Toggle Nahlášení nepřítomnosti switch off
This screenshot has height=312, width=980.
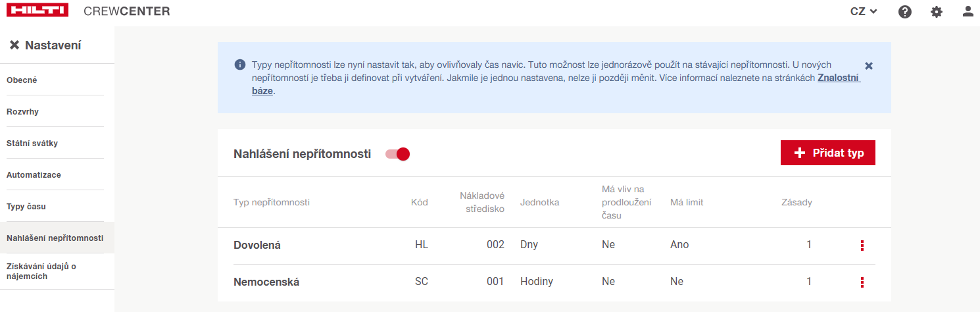coord(399,154)
